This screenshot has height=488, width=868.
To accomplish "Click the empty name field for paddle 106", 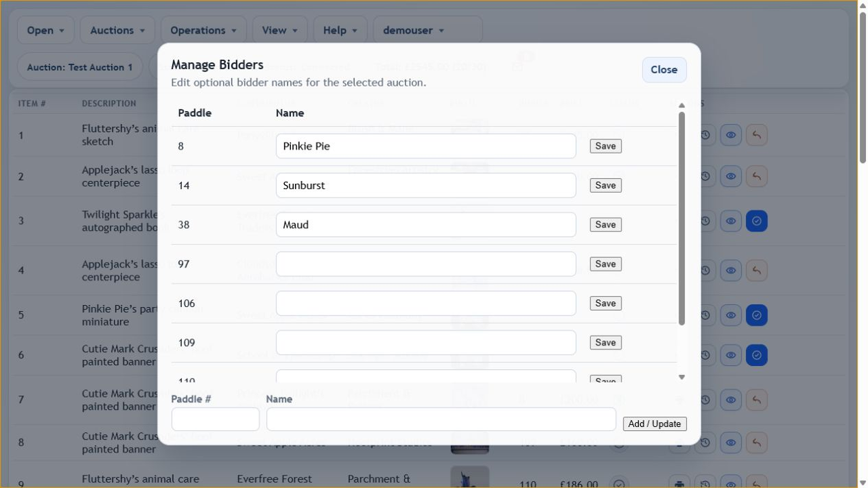I will point(426,304).
